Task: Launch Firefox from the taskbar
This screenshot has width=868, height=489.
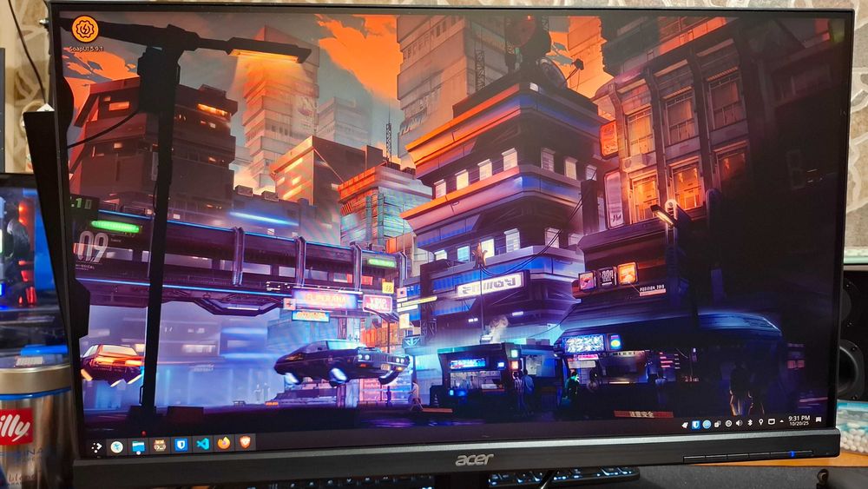Action: (224, 443)
